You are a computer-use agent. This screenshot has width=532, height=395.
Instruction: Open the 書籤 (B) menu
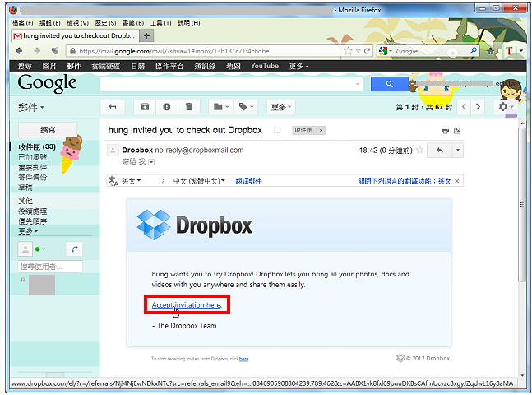(133, 23)
